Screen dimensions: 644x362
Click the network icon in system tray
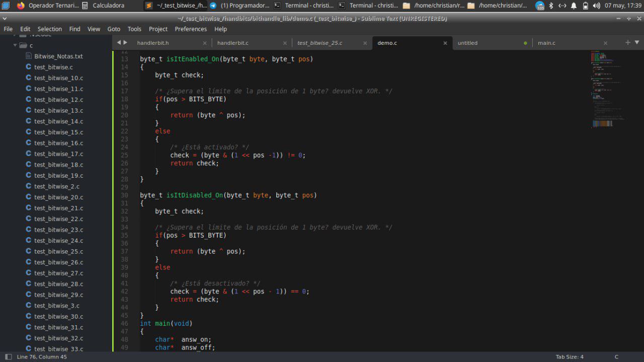point(562,6)
